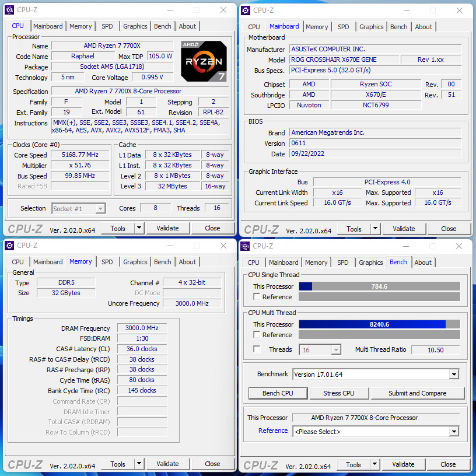Viewport: 476px width, 476px height.
Task: Click Core Voltage value 0.995 V
Action: coord(153,77)
